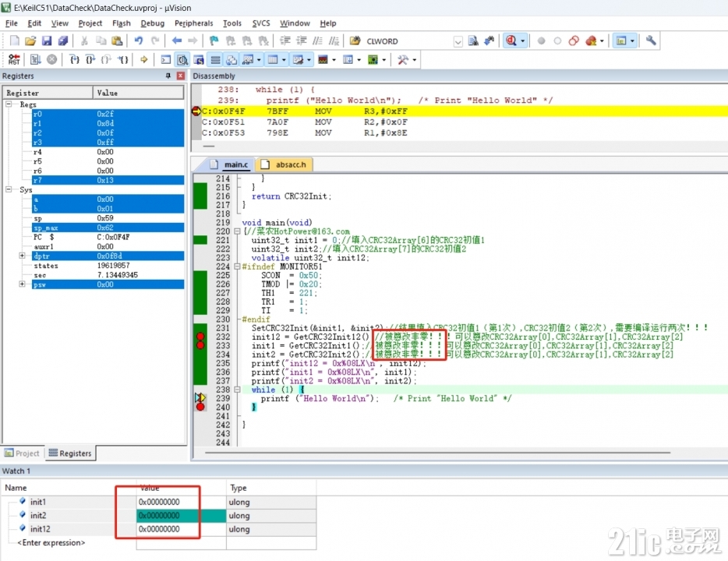Open the Debug menu

tap(152, 23)
